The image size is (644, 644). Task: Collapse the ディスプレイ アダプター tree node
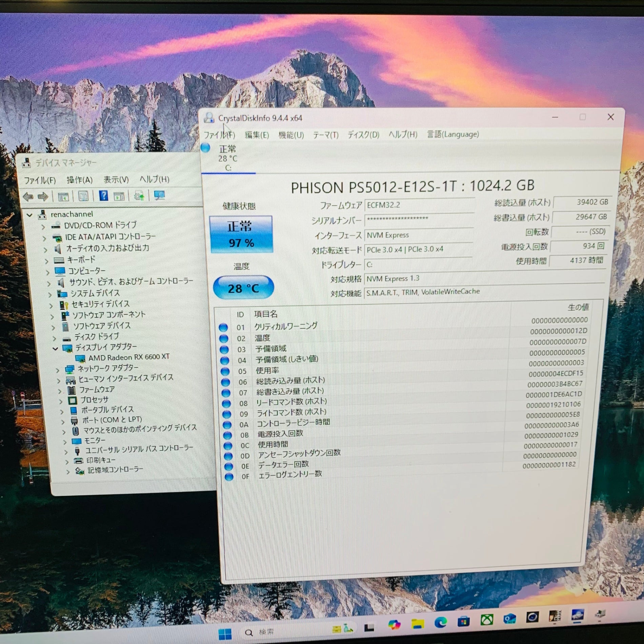(55, 348)
